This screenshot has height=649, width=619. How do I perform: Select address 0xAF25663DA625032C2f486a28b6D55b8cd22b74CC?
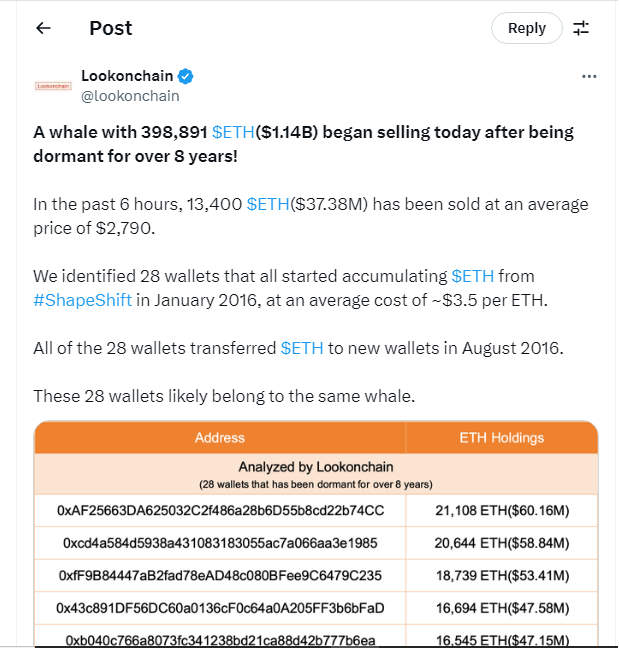220,511
